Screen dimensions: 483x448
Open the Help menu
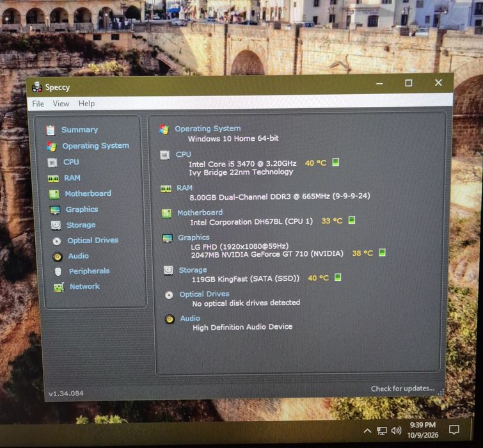coord(86,104)
